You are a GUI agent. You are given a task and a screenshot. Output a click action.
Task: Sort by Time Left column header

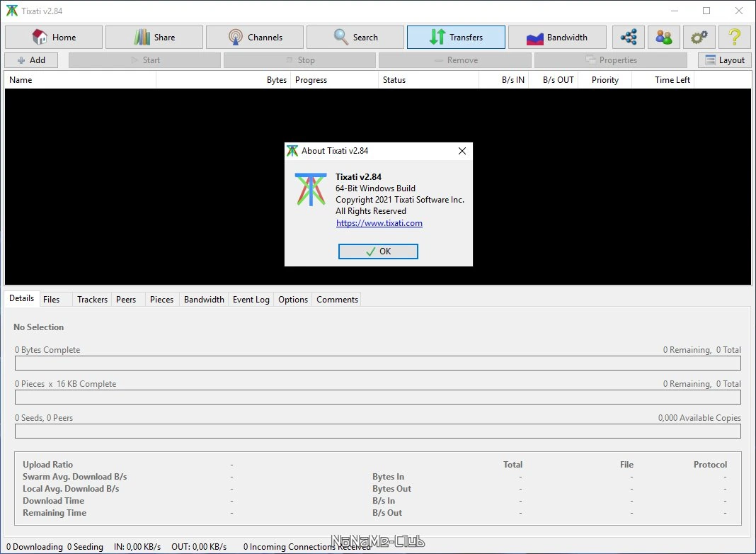(x=663, y=80)
